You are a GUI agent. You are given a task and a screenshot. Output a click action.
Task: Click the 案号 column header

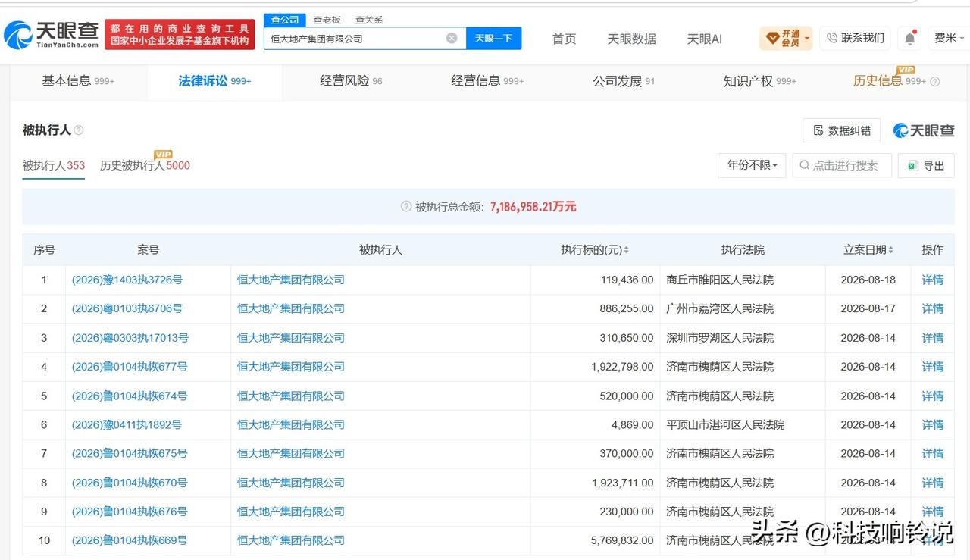(x=148, y=250)
